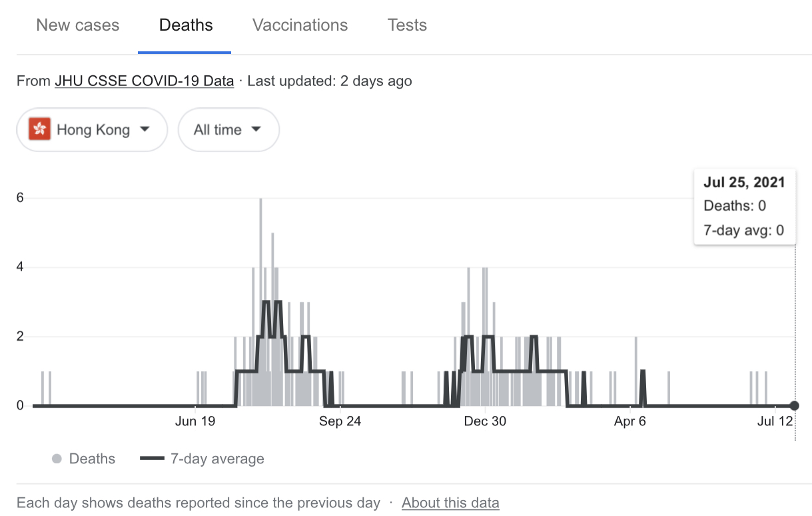Click the end data point marker on chart
Screen dimensions: 812x516
(x=794, y=405)
